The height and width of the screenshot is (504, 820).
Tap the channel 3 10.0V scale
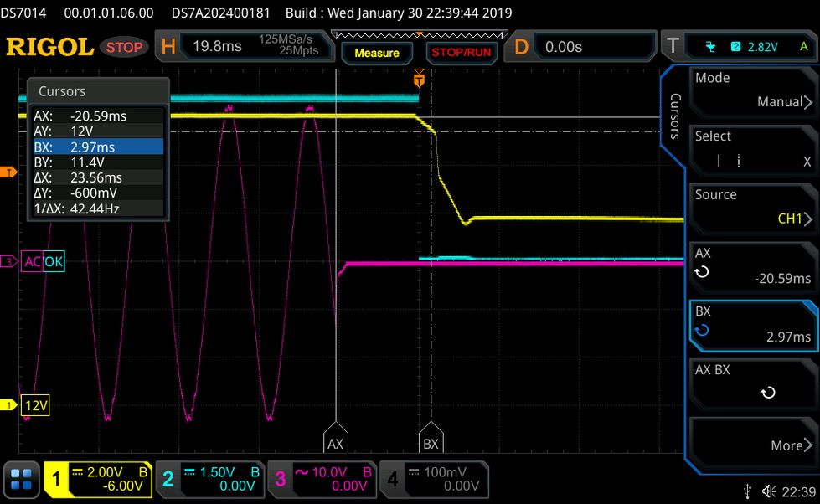click(x=329, y=472)
